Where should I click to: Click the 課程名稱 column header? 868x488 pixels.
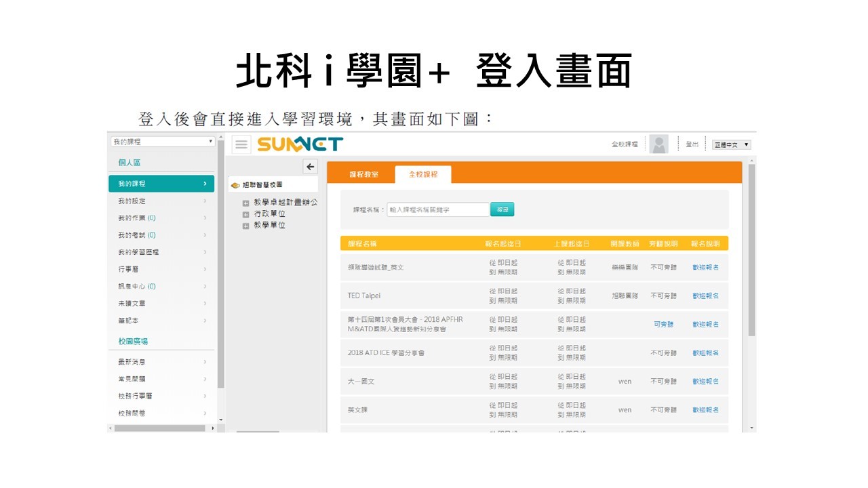(x=362, y=243)
